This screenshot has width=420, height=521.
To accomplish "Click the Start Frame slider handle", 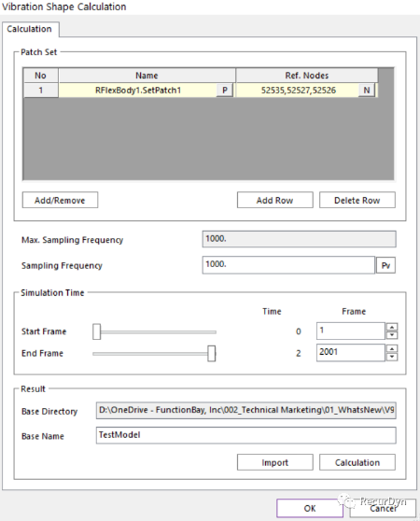I will coord(97,331).
